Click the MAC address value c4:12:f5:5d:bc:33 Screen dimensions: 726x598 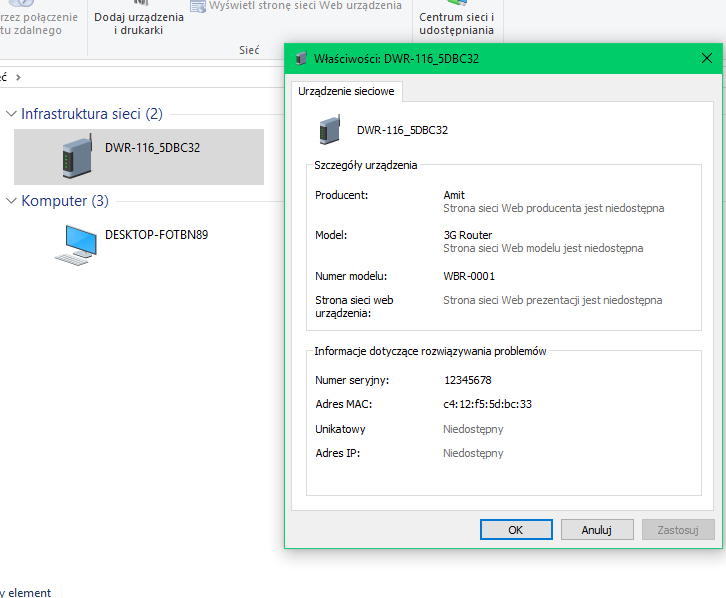487,405
